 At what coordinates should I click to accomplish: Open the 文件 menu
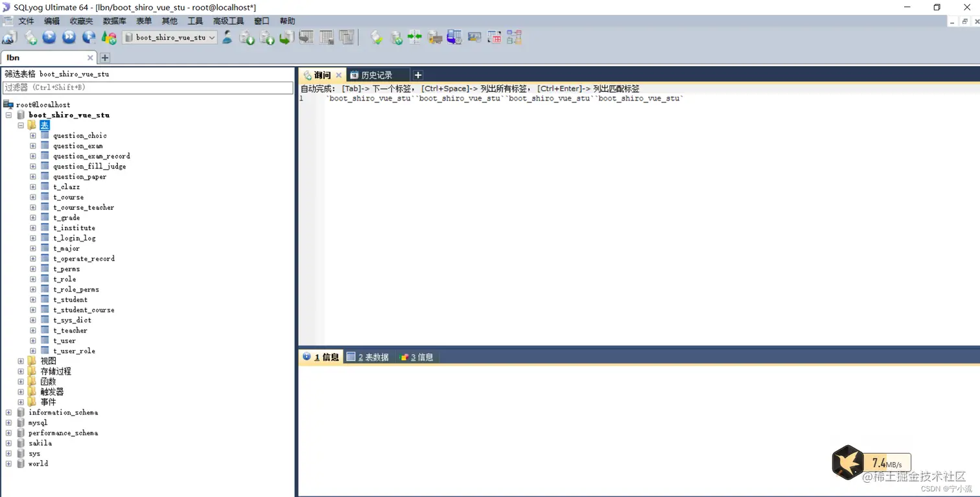[27, 21]
